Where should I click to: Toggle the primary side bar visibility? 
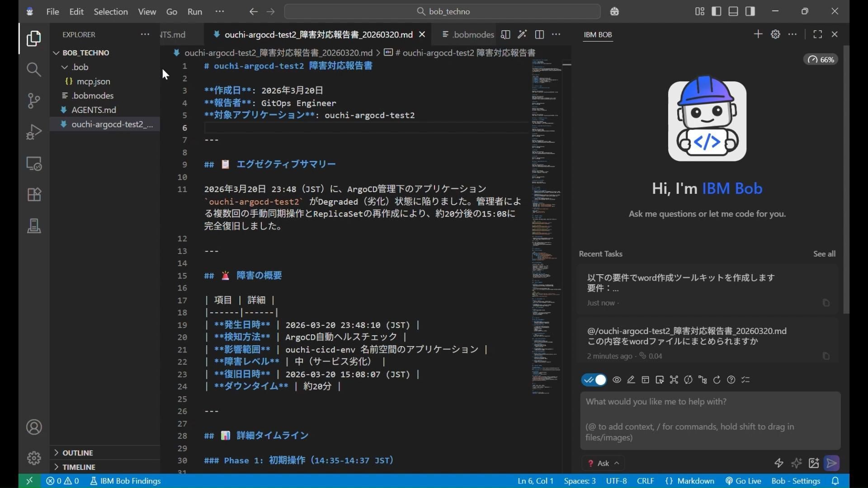[717, 11]
